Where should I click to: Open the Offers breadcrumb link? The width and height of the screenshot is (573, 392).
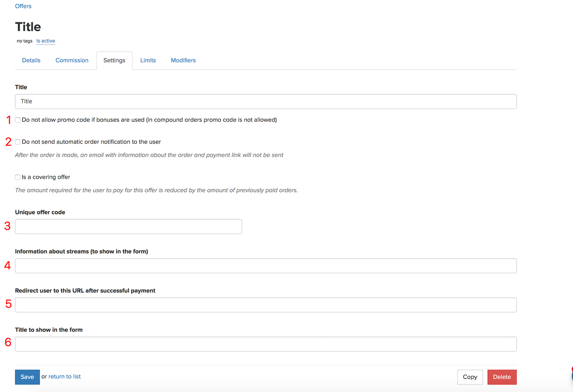(23, 6)
